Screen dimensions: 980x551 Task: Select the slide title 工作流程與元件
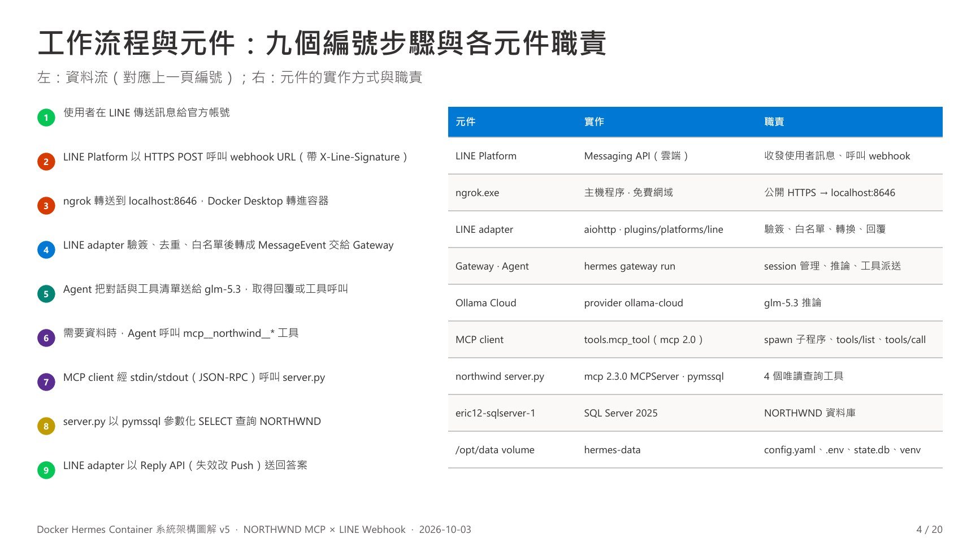click(x=322, y=43)
